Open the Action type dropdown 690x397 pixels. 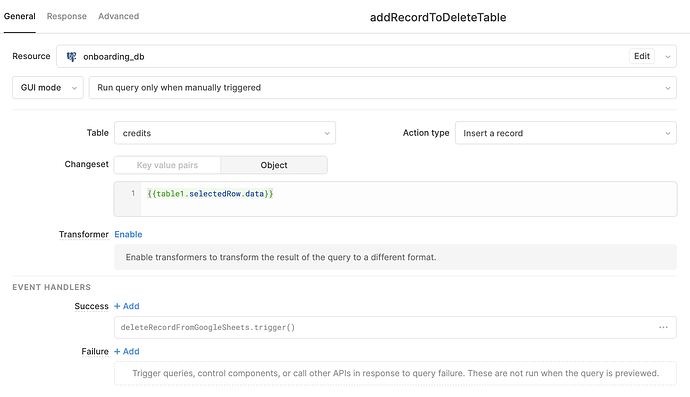coord(565,133)
